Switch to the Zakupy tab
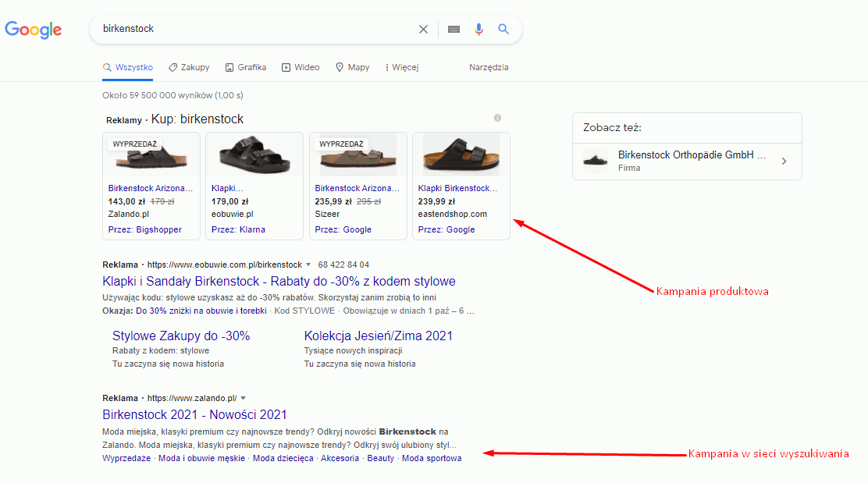Image resolution: width=868 pixels, height=483 pixels. click(x=190, y=68)
